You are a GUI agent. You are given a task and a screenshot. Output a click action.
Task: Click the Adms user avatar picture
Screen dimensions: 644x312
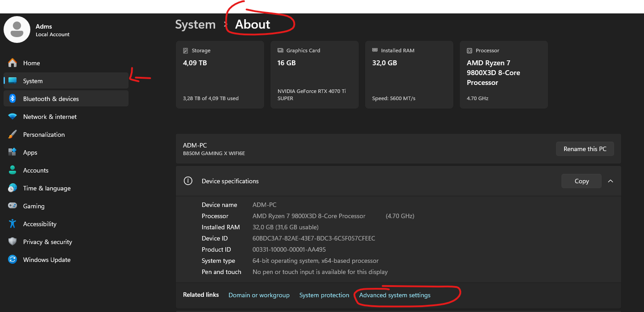pos(17,30)
